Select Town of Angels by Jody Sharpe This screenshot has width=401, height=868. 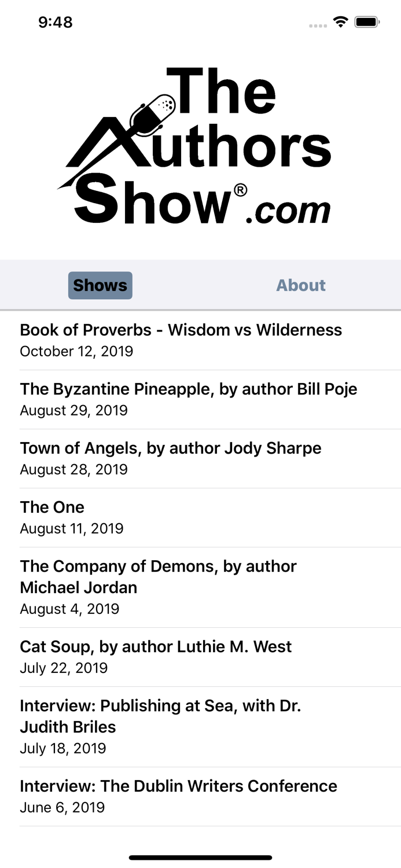[171, 448]
